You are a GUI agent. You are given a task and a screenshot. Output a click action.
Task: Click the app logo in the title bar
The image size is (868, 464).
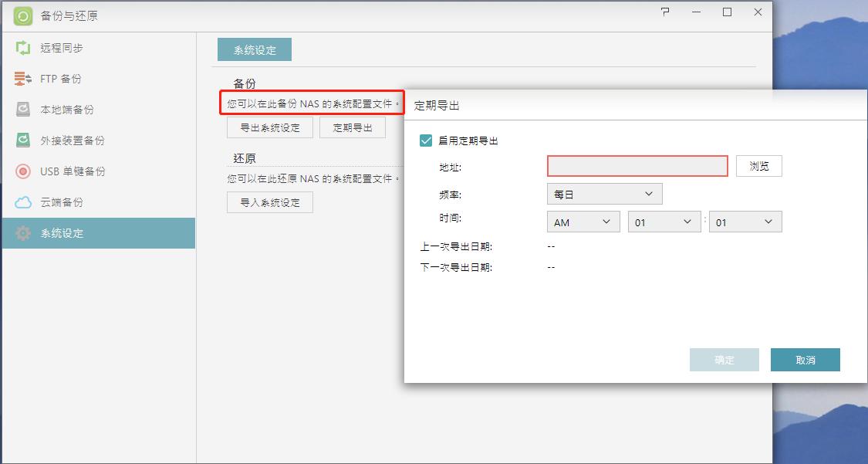tap(23, 12)
